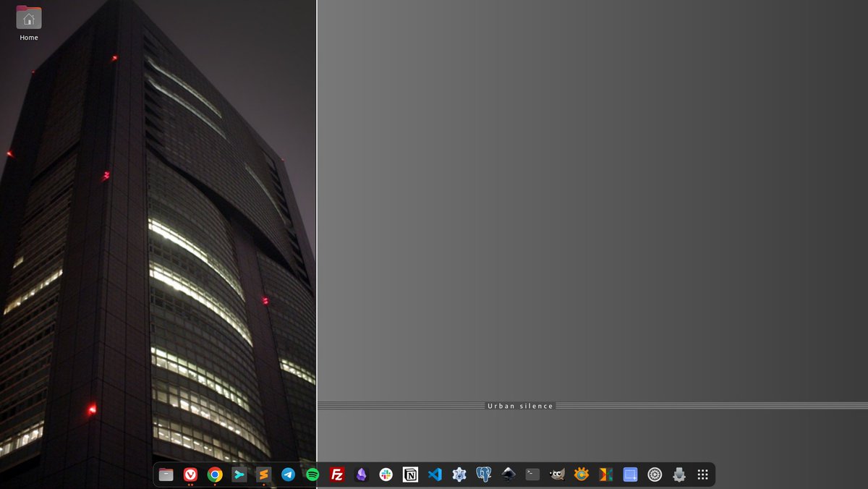Open the Files manager in the dock
Viewport: 868px width, 489px height.
point(166,475)
